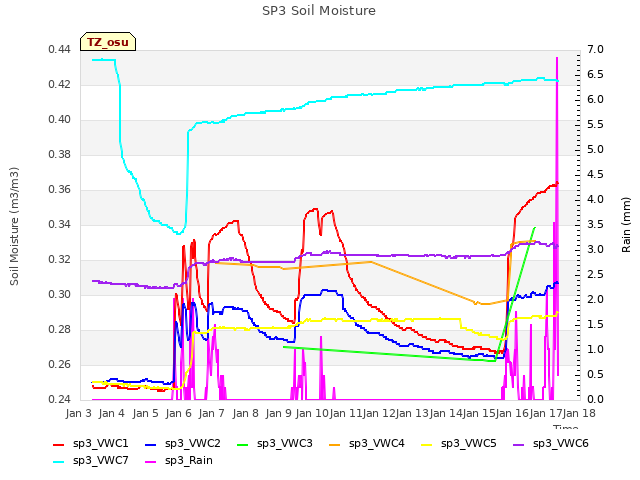Screen dimensions: 640x480
Task: Click the 0.30 left axis value
Action: 60,295
